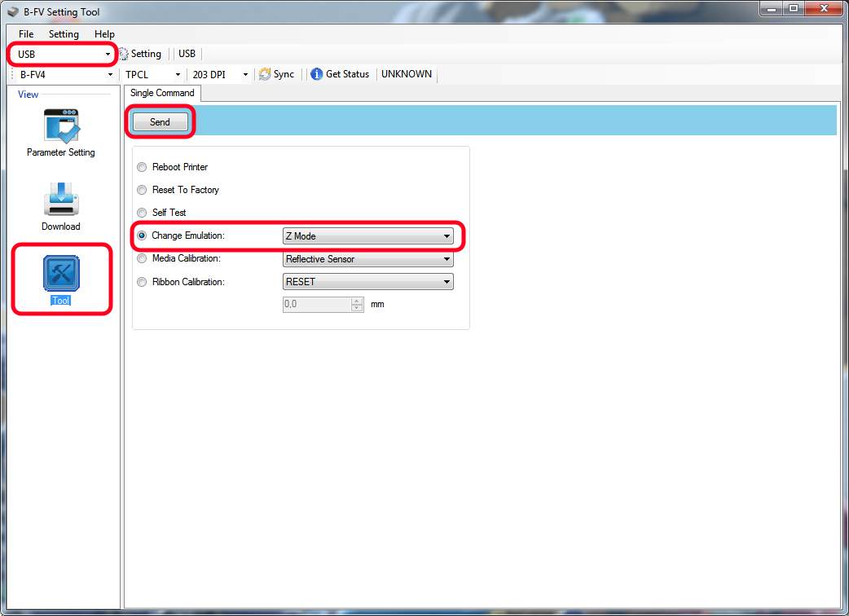Close the B-FV Setting Tool window

click(824, 9)
